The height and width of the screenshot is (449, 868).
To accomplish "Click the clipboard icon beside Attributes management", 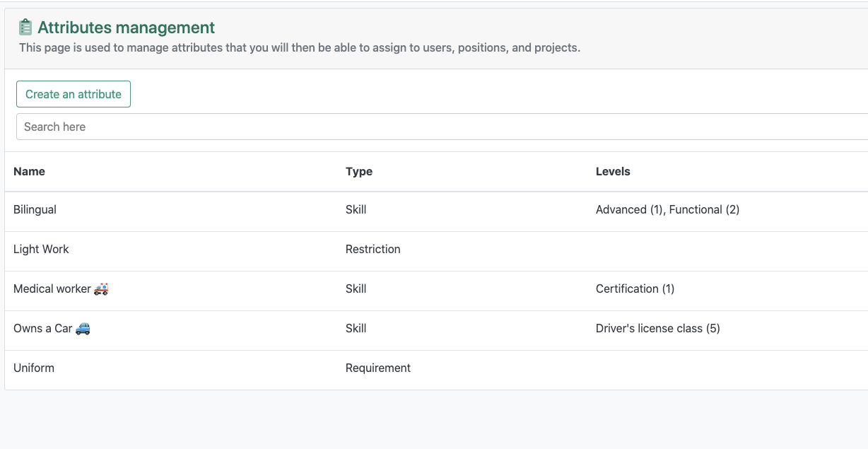I will point(25,28).
